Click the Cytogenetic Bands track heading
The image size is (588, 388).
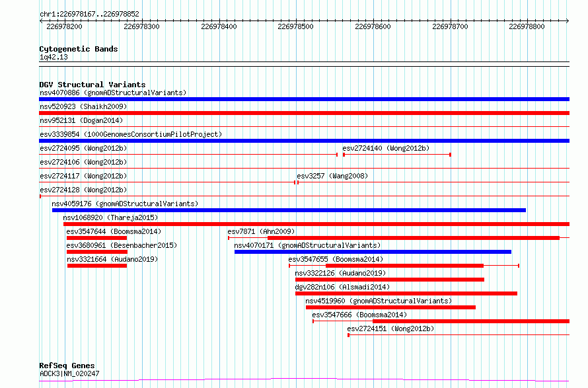tap(79, 49)
